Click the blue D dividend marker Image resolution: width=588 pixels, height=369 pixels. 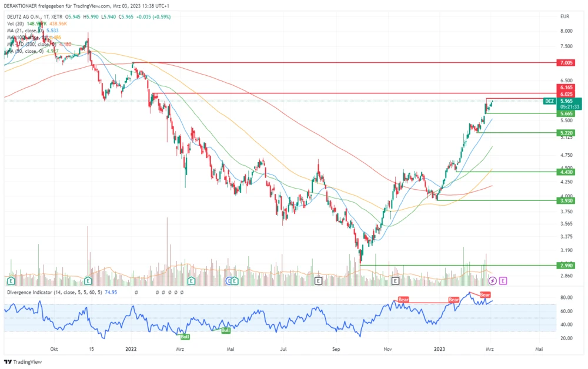[229, 281]
